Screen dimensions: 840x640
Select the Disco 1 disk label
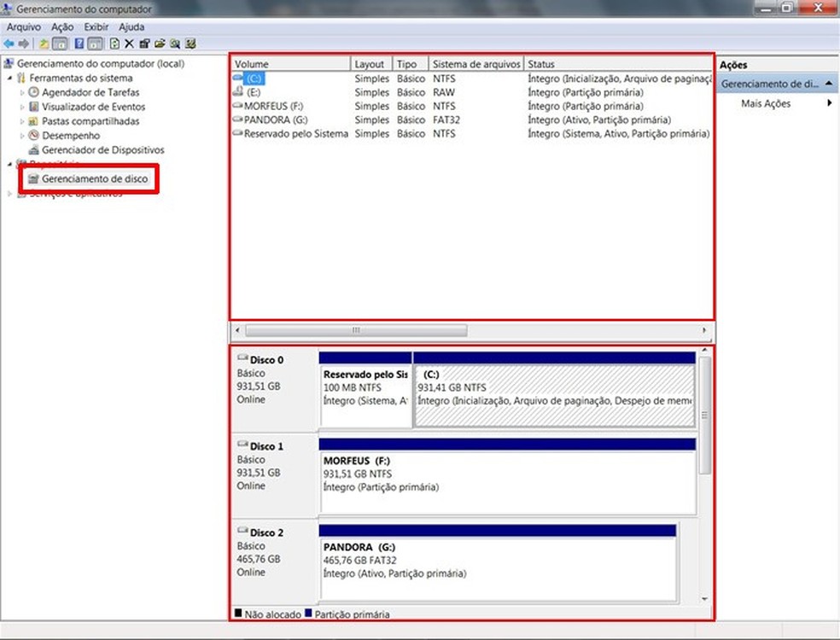267,446
